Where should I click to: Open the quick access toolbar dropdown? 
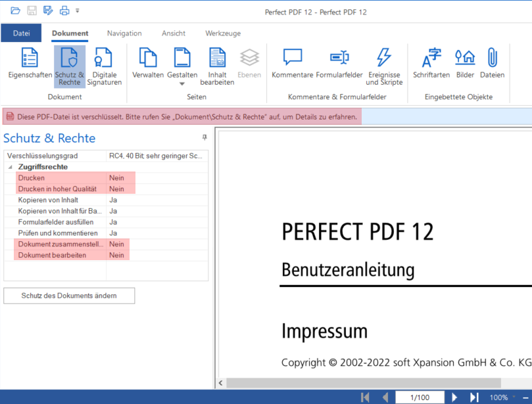77,10
